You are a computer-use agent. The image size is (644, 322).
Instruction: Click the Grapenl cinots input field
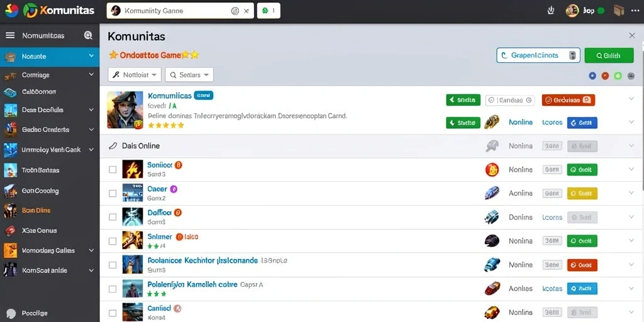click(x=538, y=55)
